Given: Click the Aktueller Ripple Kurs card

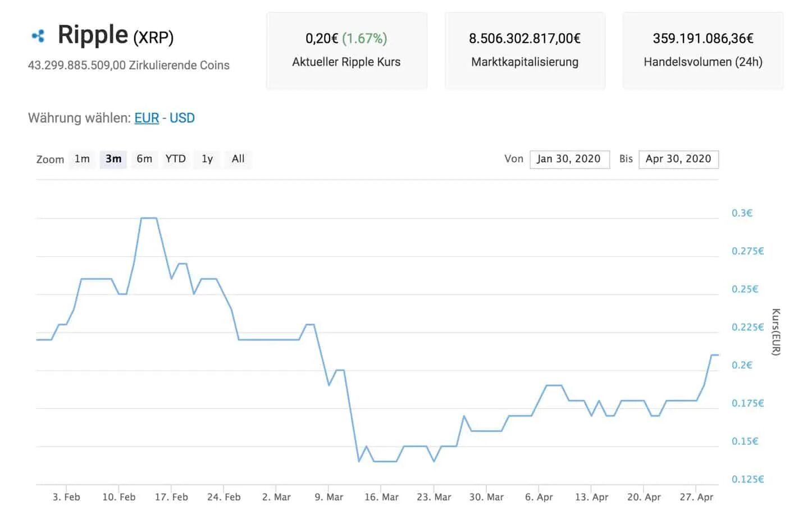Looking at the screenshot, I should coord(346,51).
